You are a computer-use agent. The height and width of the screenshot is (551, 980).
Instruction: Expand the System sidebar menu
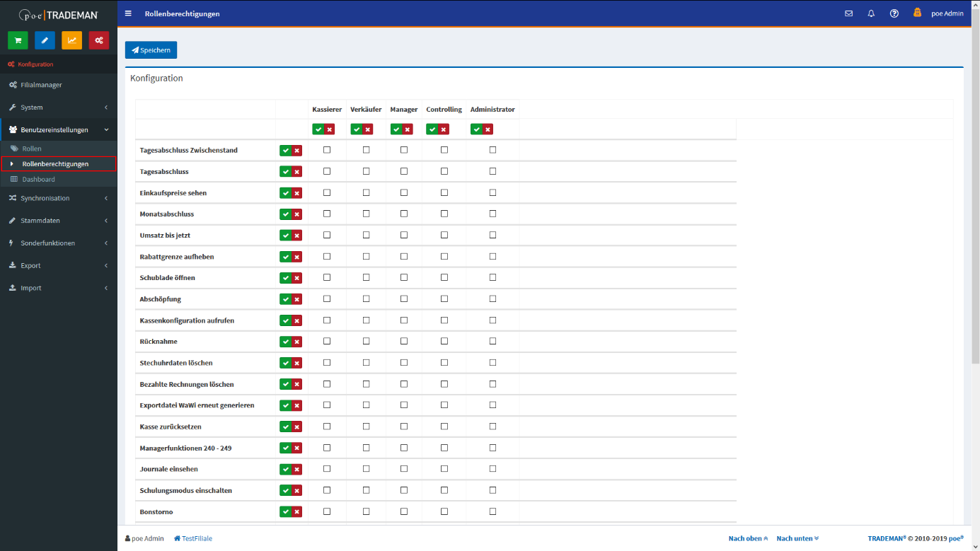[x=58, y=108]
